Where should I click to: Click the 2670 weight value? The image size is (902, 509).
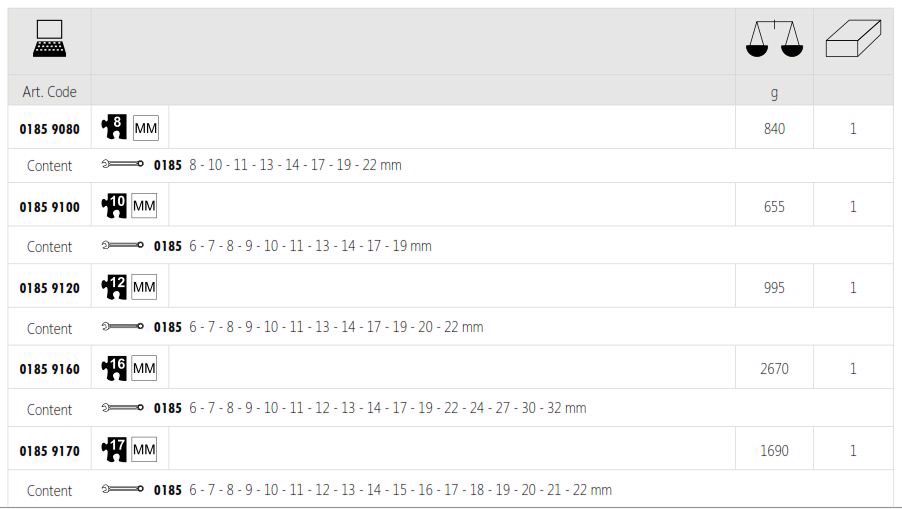point(774,369)
